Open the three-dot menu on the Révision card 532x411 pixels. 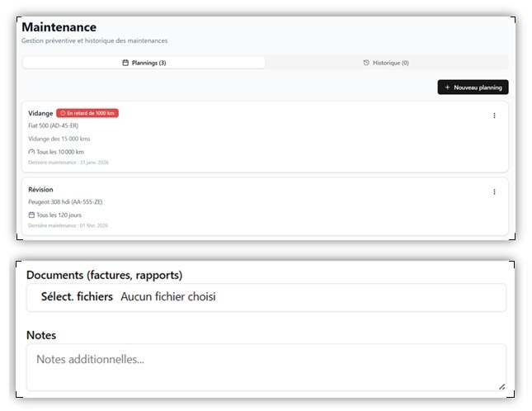click(x=494, y=191)
